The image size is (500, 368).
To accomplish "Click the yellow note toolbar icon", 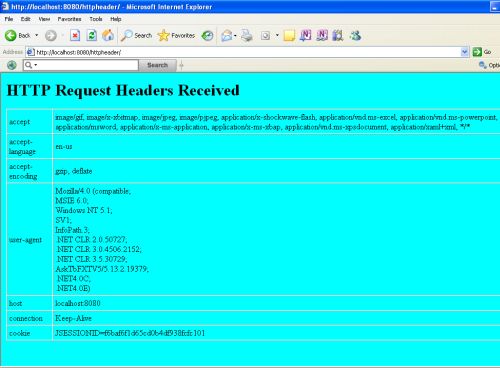I will click(289, 35).
